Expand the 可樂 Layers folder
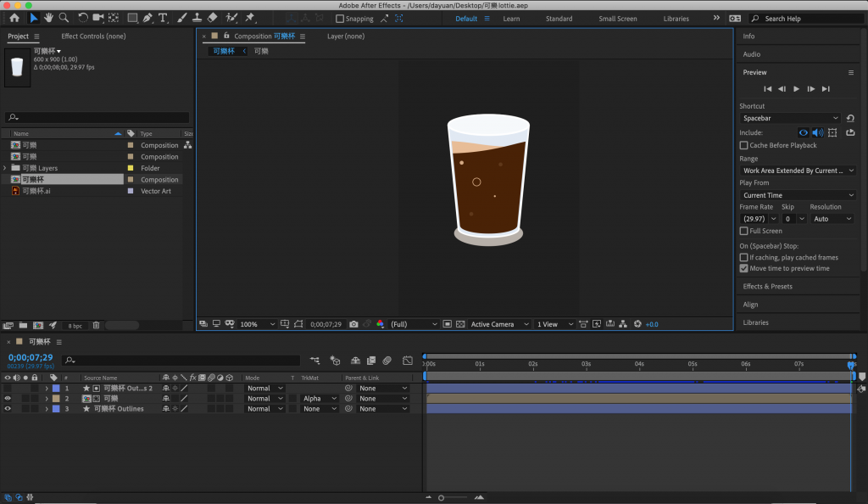Viewport: 868px width, 504px height. coord(5,168)
